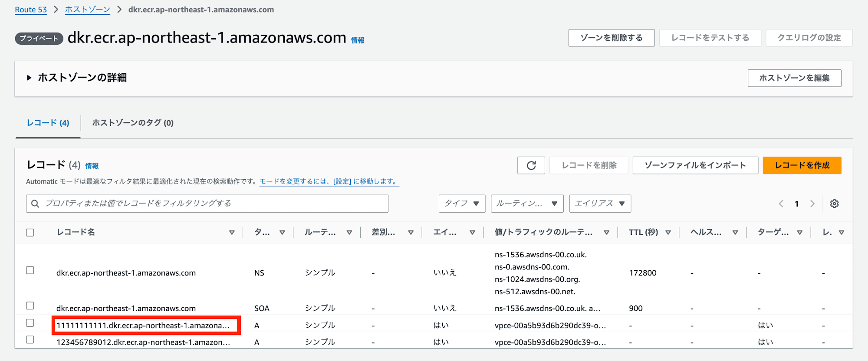Click the NS record name cell
The height and width of the screenshot is (361, 868).
pos(126,273)
